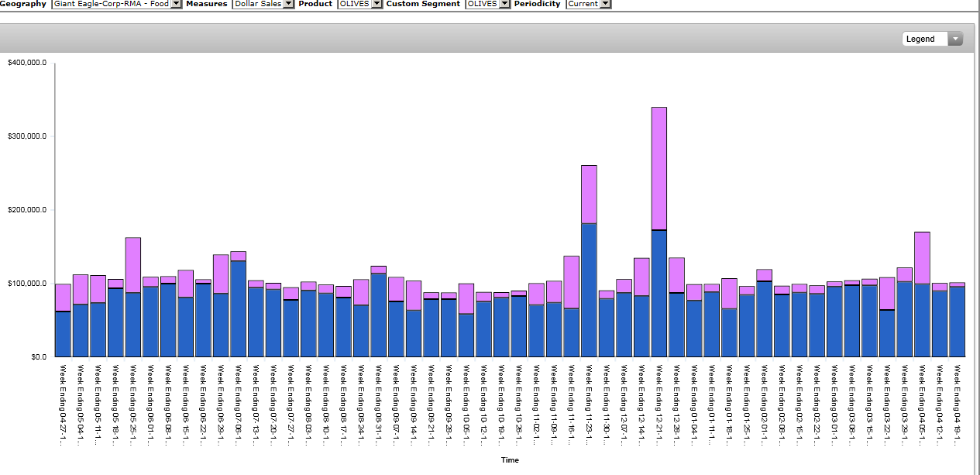This screenshot has height=475, width=980.
Task: Click the 'Time' x-axis title
Action: click(510, 460)
